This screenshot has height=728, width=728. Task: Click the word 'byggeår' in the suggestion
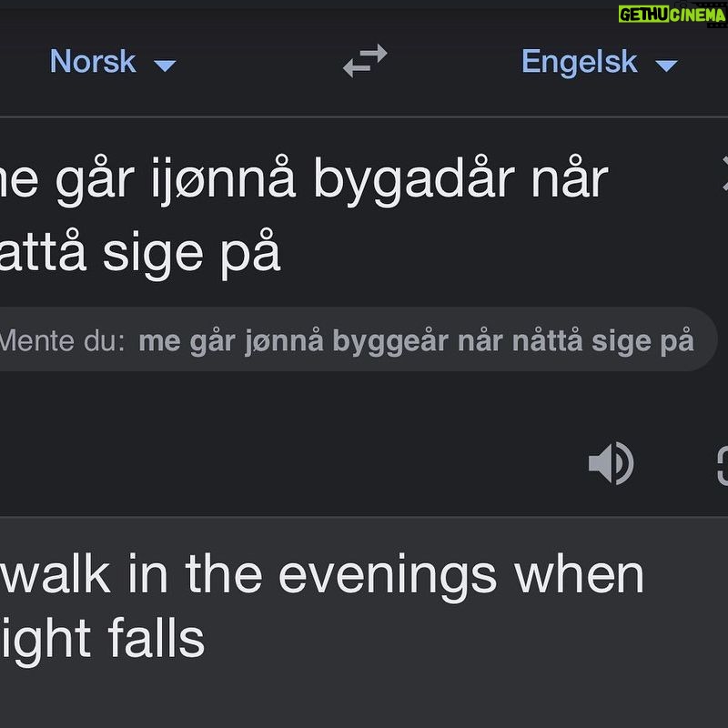[x=392, y=342]
